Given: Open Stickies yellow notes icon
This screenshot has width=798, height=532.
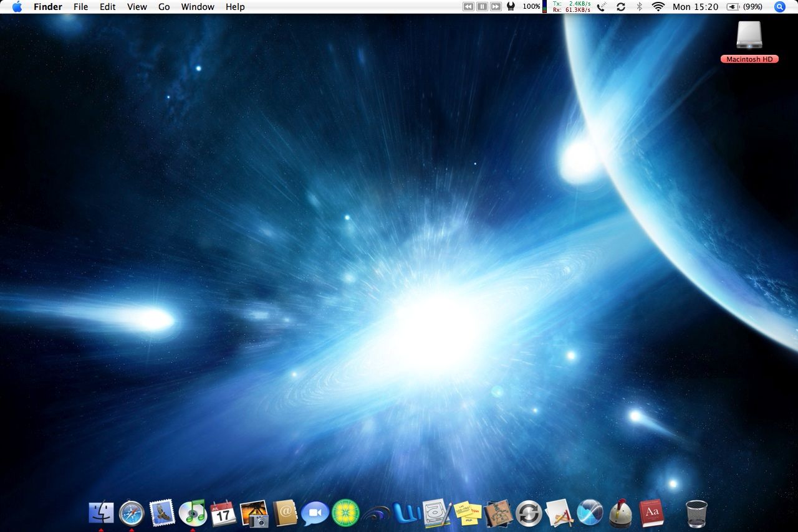Looking at the screenshot, I should pyautogui.click(x=467, y=513).
